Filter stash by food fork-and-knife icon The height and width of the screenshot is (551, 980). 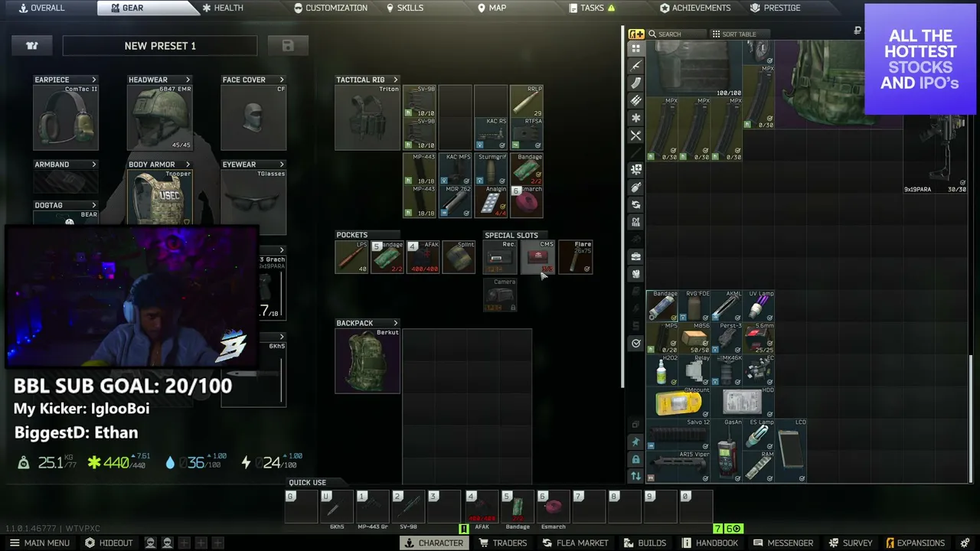635,135
